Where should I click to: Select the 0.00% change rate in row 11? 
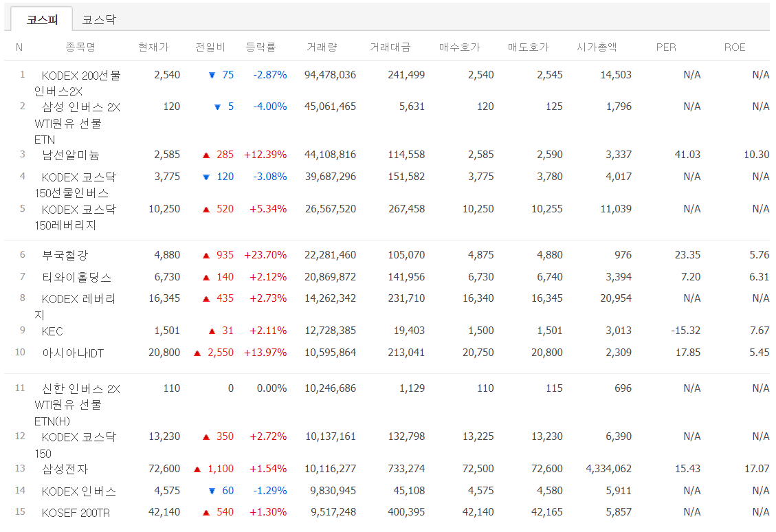271,388
